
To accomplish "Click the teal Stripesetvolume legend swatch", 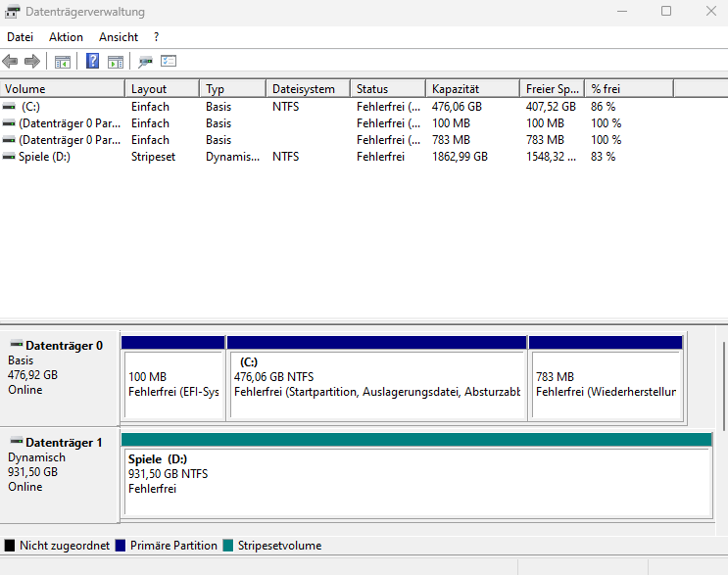I will (228, 546).
